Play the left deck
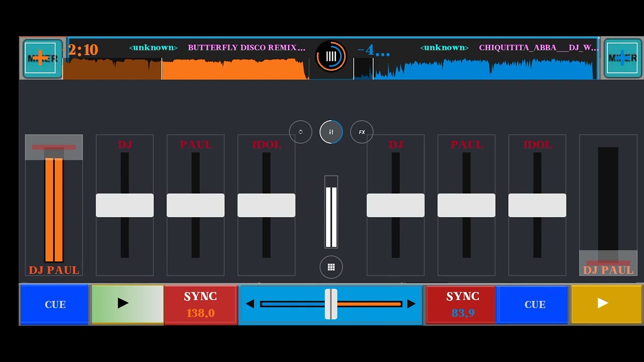The width and height of the screenshot is (644, 362). point(127,304)
